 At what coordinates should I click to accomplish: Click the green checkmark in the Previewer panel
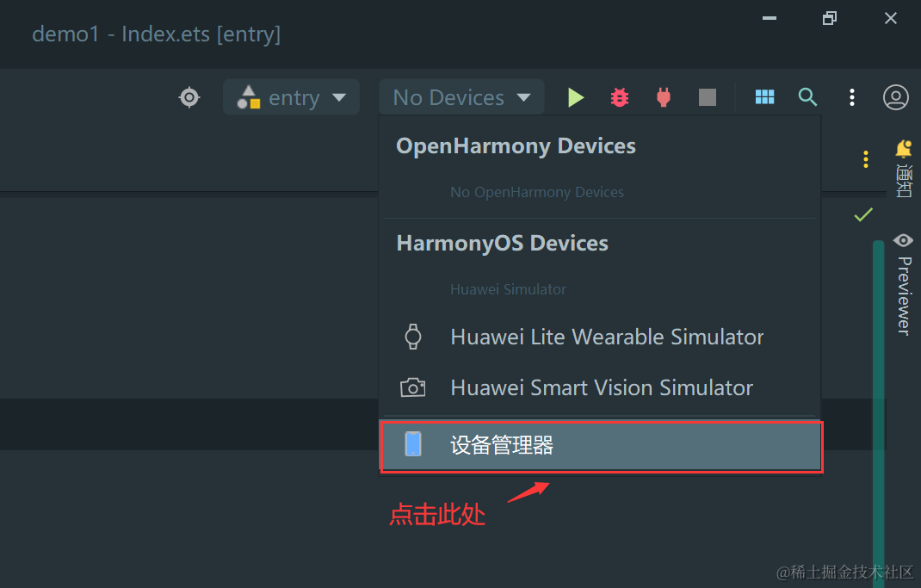[863, 214]
